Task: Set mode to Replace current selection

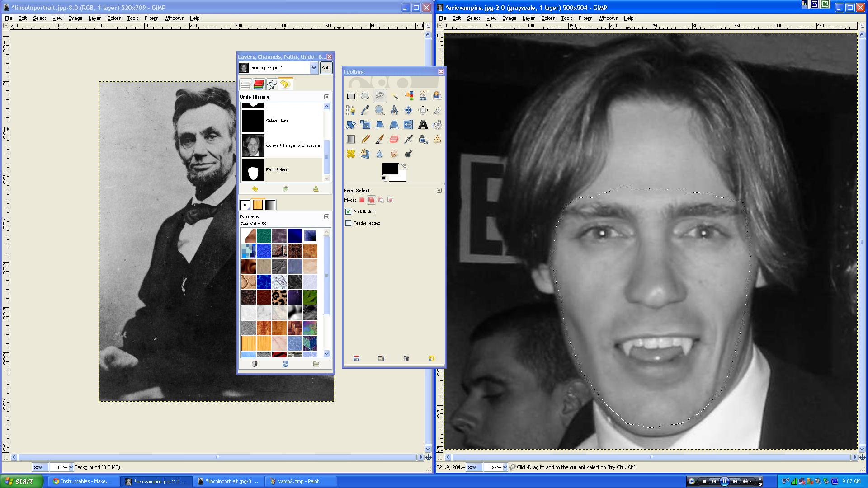Action: tap(362, 200)
